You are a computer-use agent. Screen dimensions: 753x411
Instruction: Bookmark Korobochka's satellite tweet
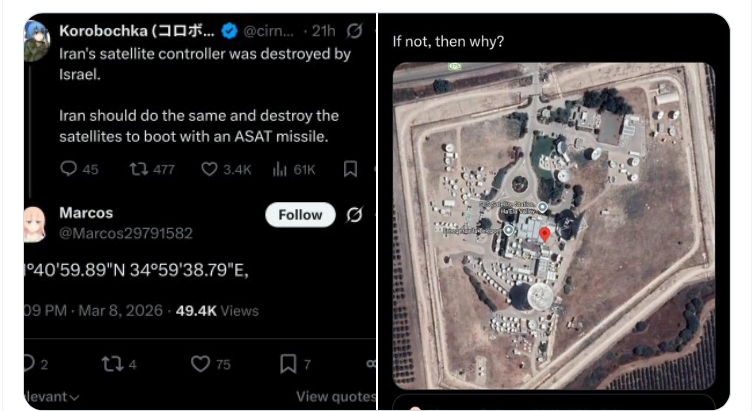point(350,169)
